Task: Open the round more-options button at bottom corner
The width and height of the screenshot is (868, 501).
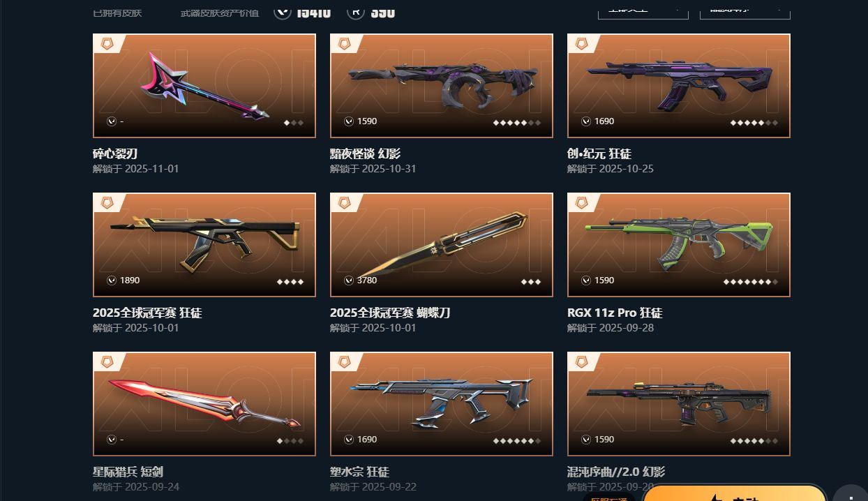Action: [x=851, y=494]
